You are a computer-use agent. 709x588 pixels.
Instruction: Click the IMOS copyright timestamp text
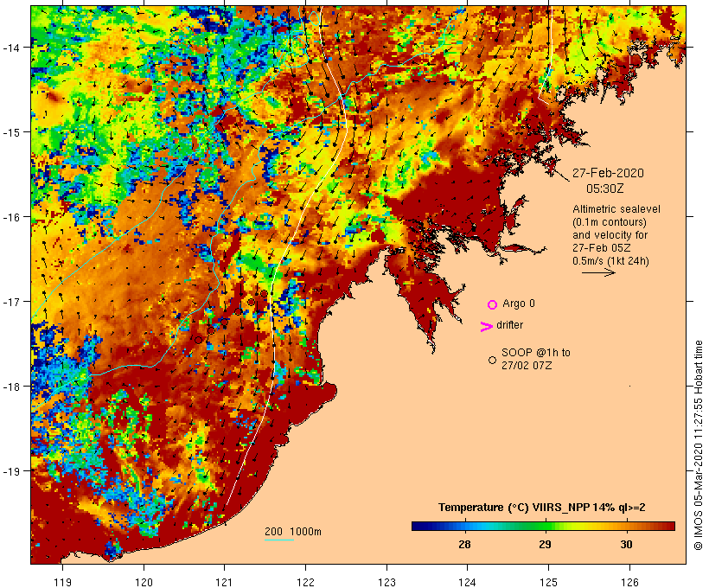698,445
